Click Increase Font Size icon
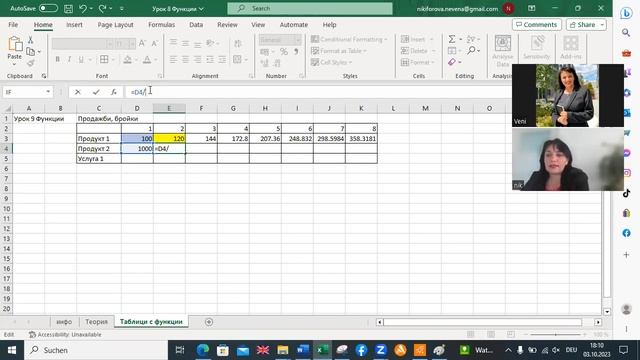 [142, 43]
